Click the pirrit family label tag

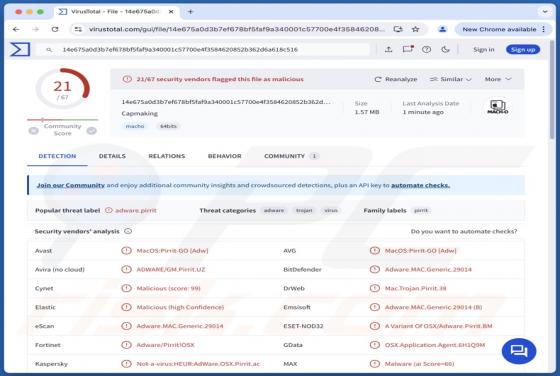pos(421,210)
